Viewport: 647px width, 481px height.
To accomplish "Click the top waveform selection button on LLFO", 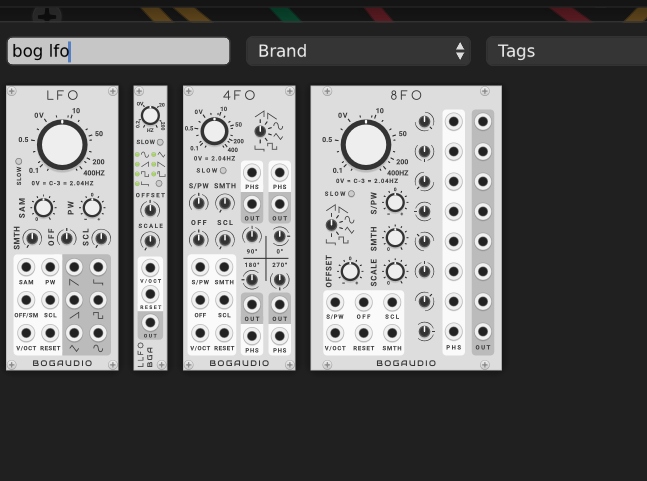I will click(x=137, y=154).
